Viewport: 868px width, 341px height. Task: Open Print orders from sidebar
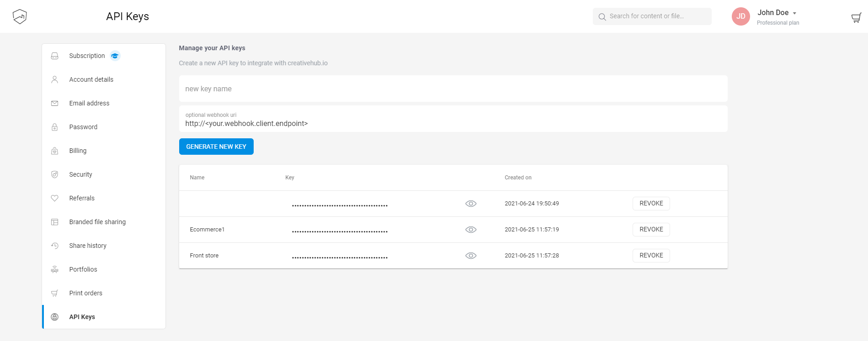[x=85, y=293]
